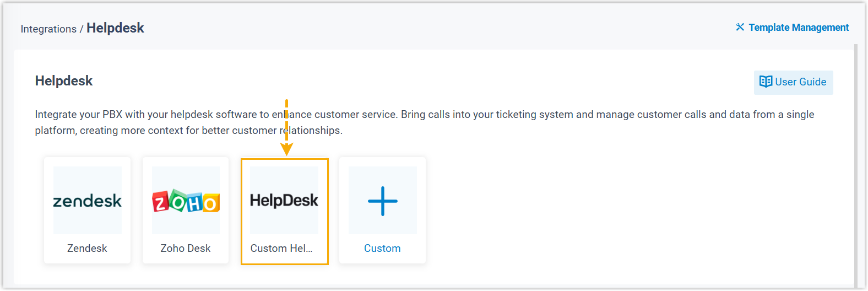
Task: Go back to Integrations breadcrumb
Action: pos(48,29)
